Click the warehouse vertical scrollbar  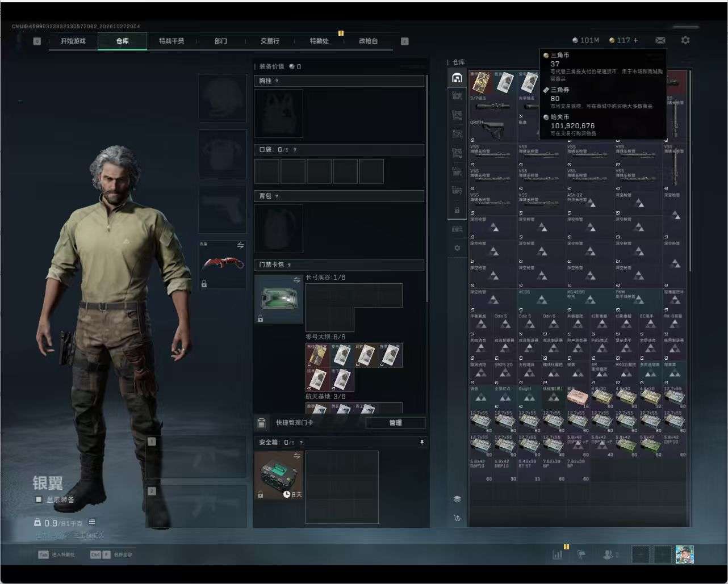[x=690, y=170]
